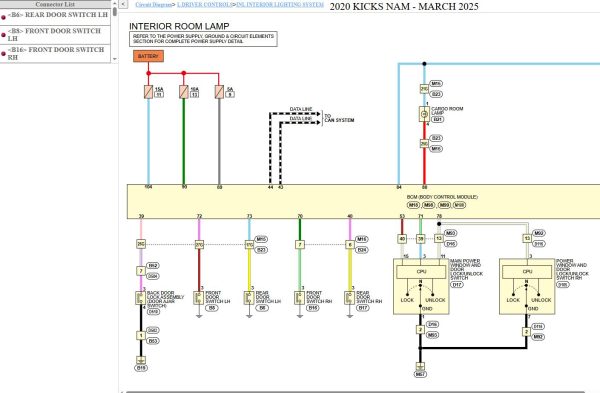Click the upper DATA LINE label
600x393 pixels.
[301, 109]
